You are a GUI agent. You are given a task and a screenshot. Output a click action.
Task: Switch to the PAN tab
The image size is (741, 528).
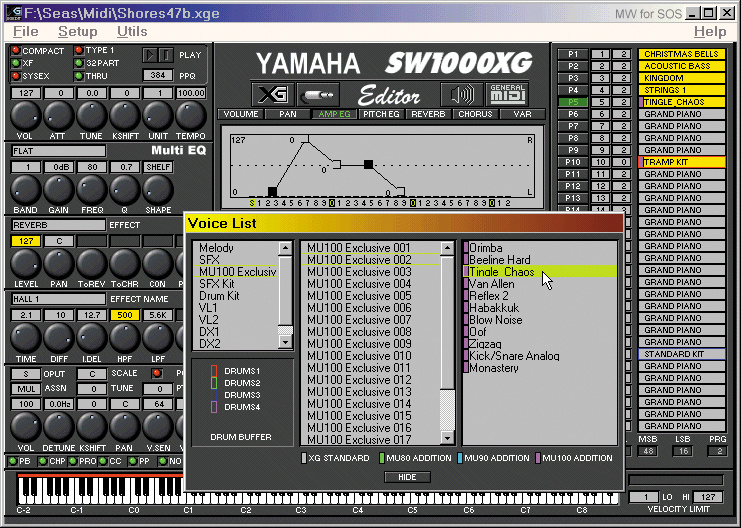point(288,115)
